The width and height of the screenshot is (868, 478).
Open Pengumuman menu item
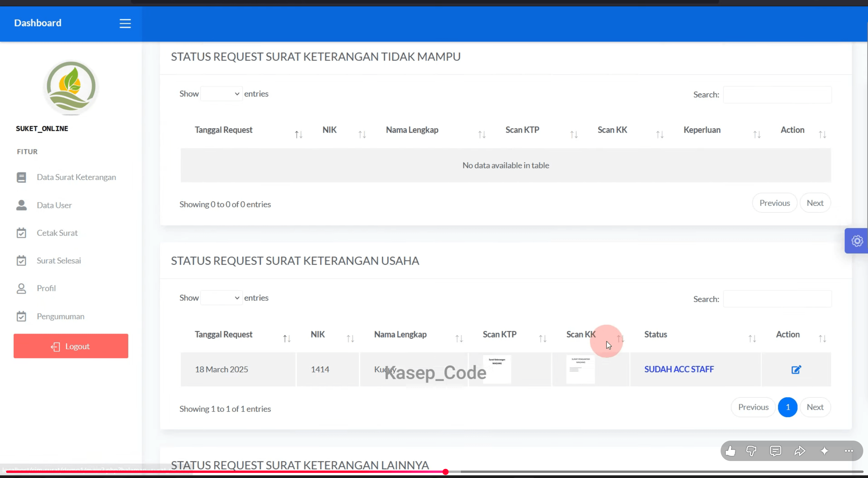click(60, 317)
